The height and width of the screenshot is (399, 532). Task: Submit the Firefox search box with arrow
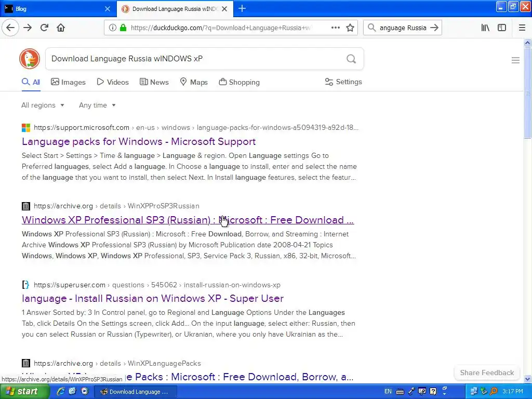[434, 28]
